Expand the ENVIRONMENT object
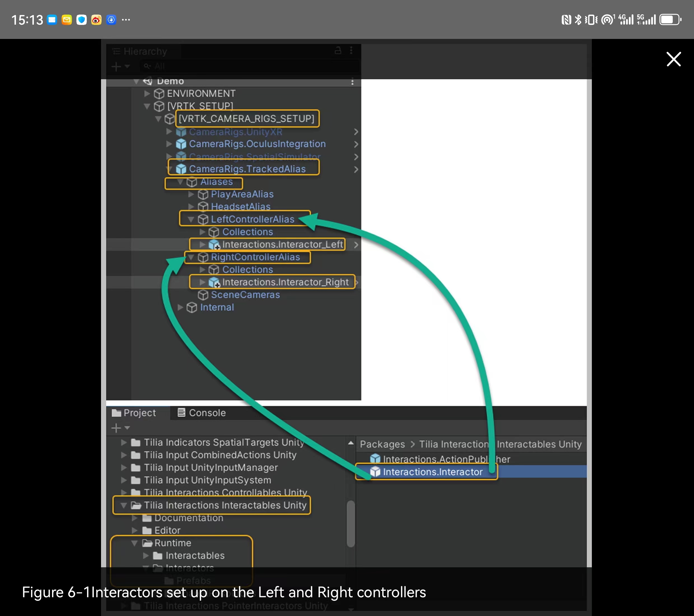The height and width of the screenshot is (616, 694). pyautogui.click(x=147, y=94)
